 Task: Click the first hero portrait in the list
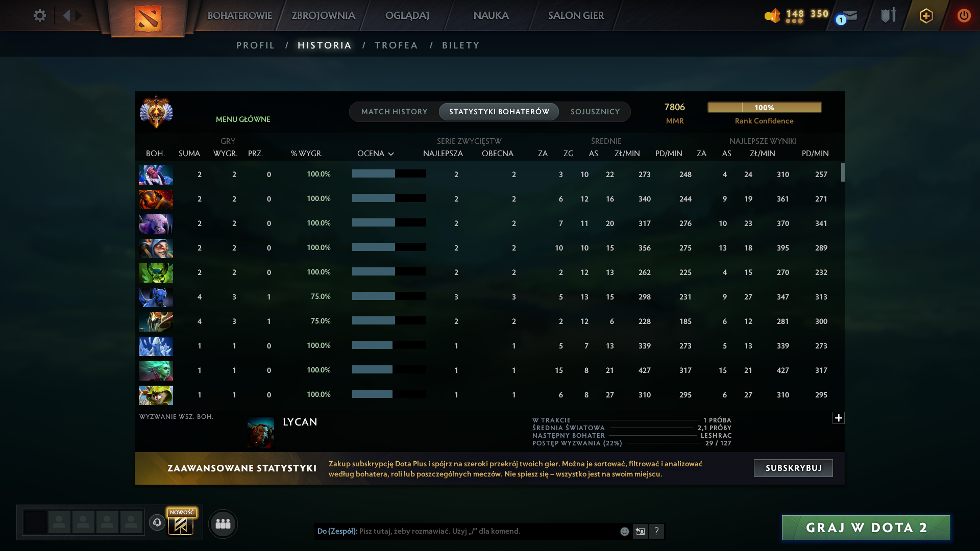156,174
